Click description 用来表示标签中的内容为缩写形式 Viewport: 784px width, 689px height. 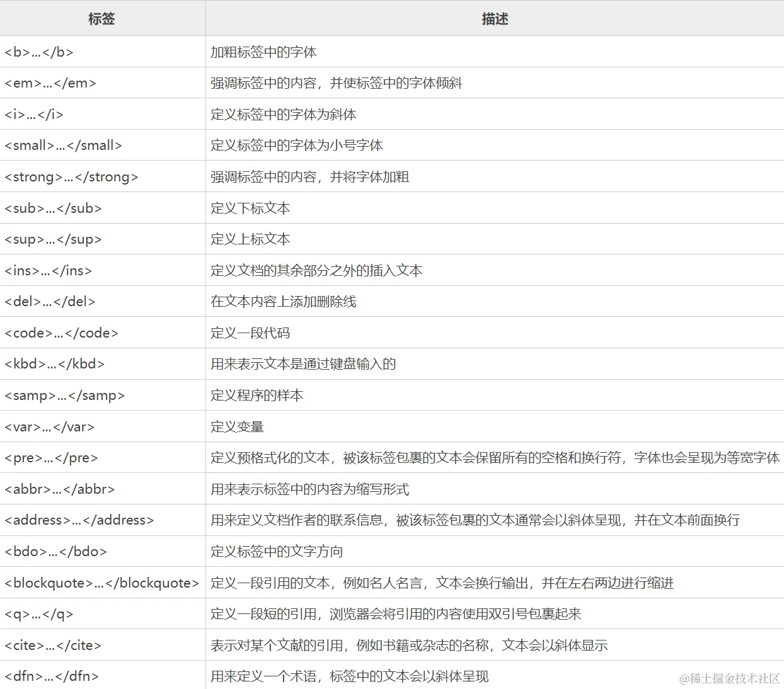(x=310, y=489)
